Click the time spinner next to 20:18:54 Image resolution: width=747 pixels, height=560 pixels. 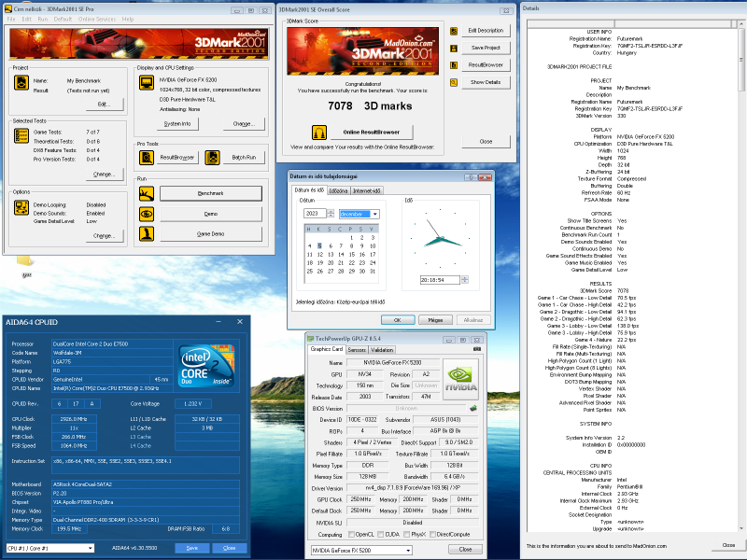pos(464,280)
